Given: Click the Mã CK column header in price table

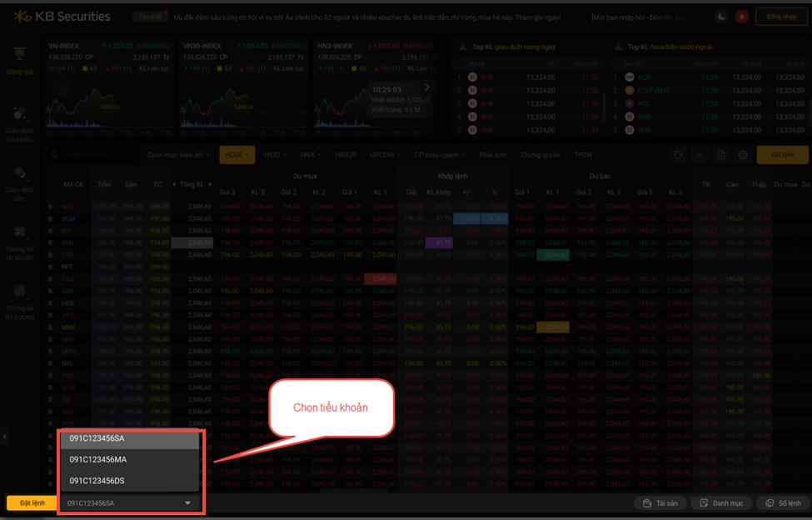Looking at the screenshot, I should 73,184.
